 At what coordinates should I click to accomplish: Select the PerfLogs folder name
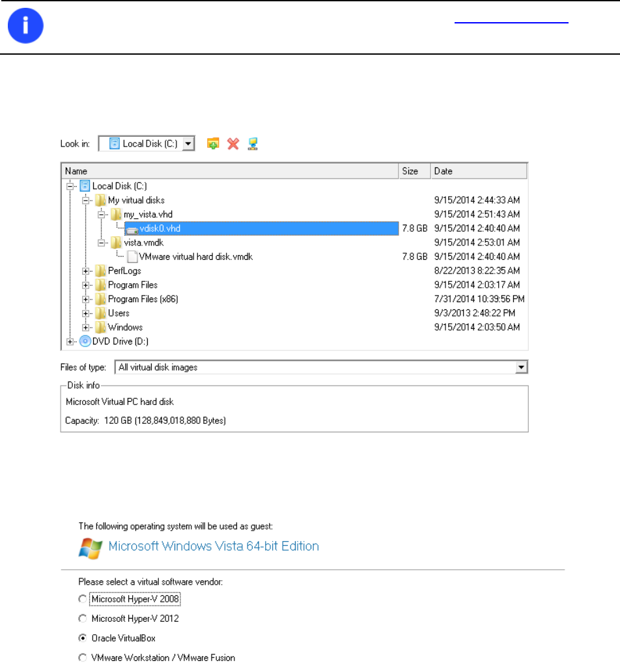(124, 271)
